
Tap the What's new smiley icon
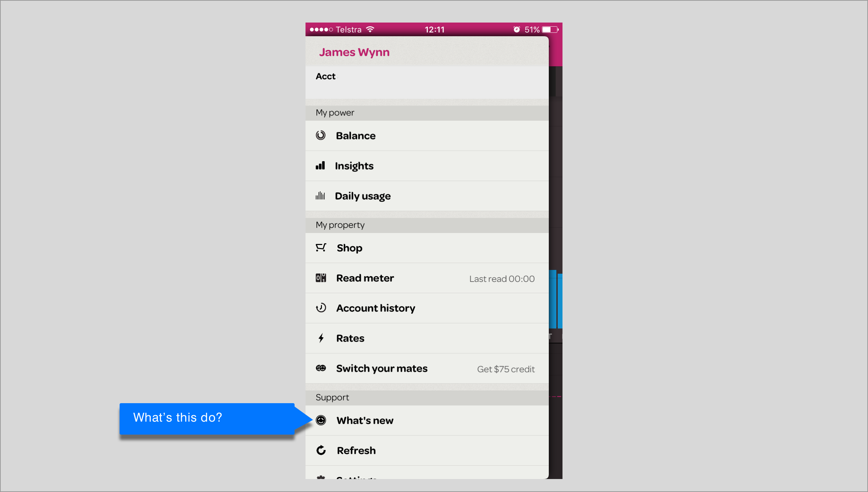click(321, 421)
